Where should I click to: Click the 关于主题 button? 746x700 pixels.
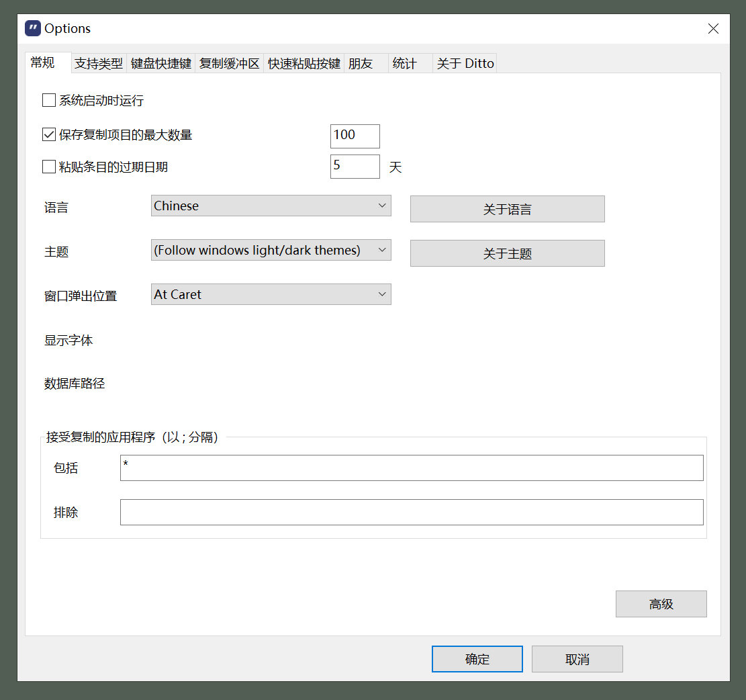tap(507, 253)
